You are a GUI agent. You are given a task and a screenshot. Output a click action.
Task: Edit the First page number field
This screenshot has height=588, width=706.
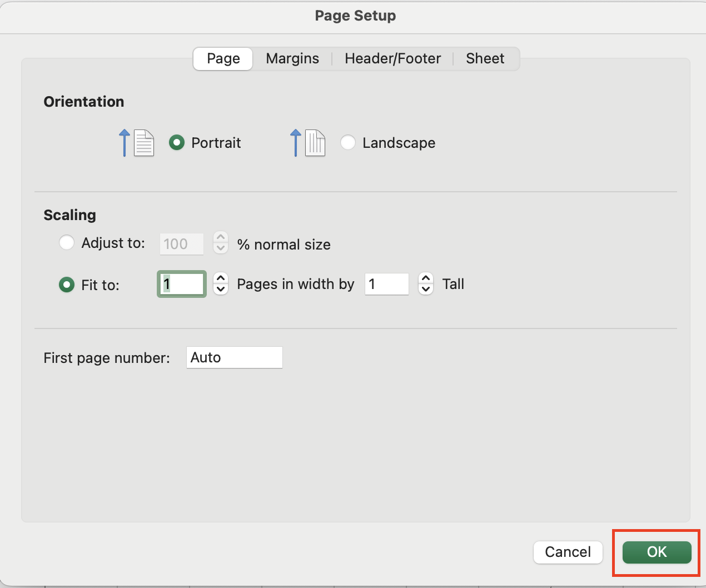pyautogui.click(x=234, y=357)
